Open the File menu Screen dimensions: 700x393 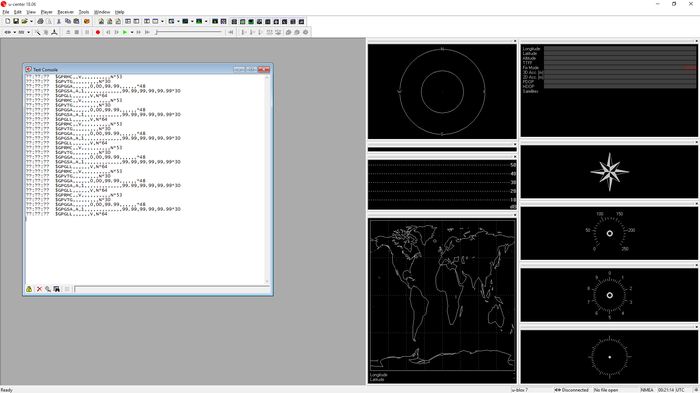6,12
